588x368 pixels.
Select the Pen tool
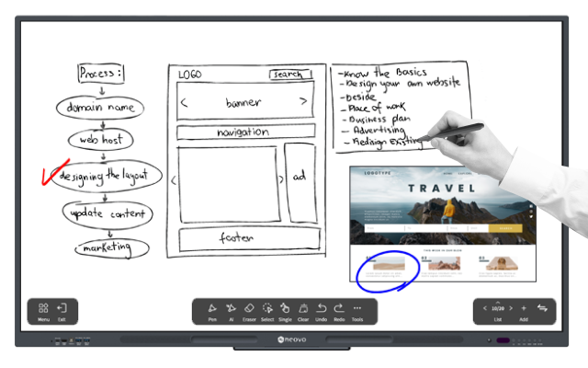(x=212, y=309)
